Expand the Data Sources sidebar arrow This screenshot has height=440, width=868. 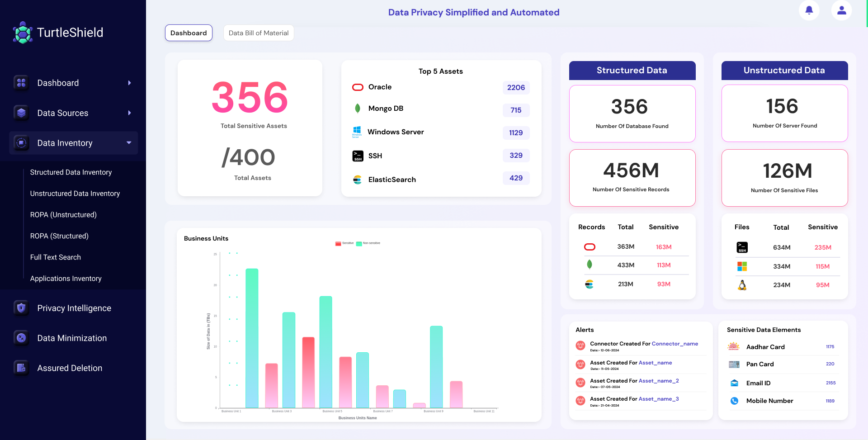pos(129,113)
